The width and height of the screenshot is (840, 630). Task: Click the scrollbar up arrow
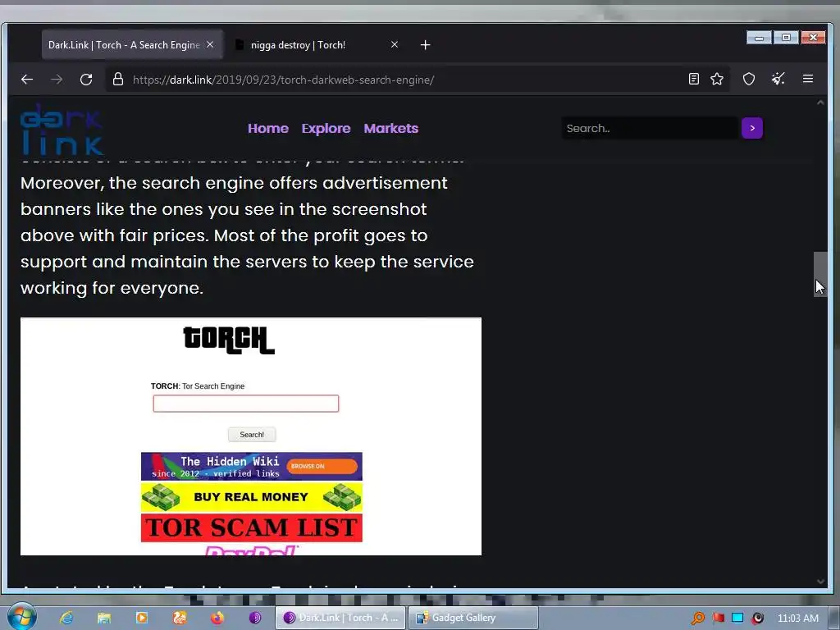tap(820, 103)
